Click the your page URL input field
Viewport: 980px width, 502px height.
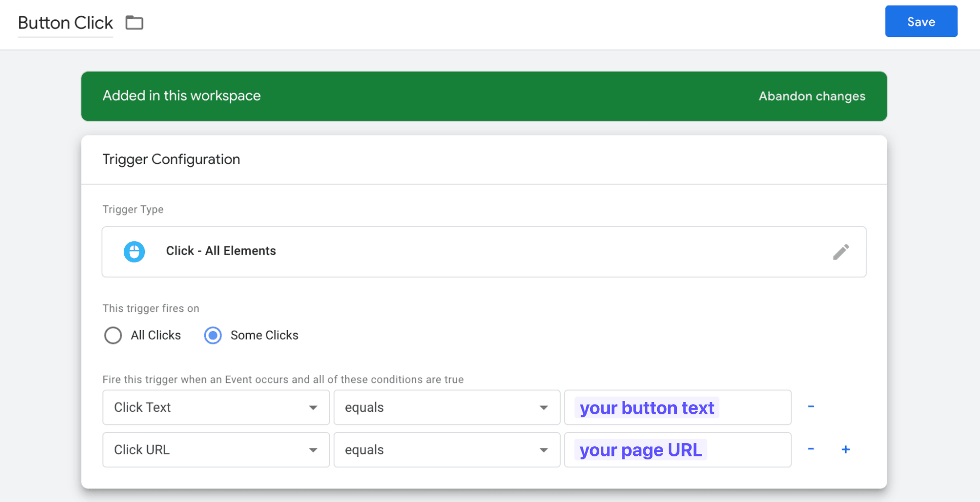(678, 450)
